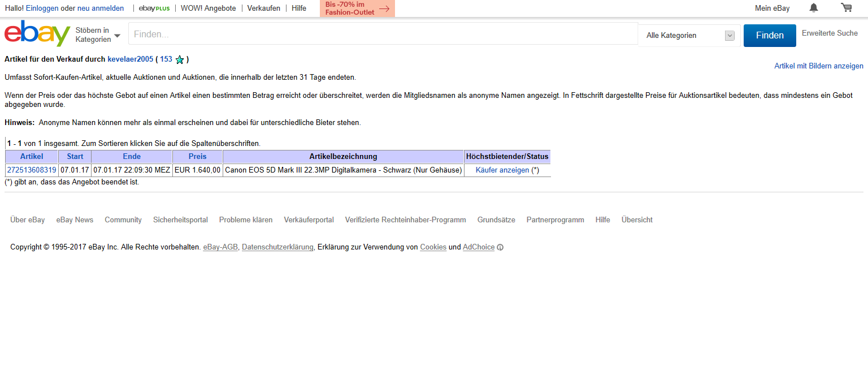Open 'Verifizierte Rechteinhaber-Programm' footer link
868x370 pixels.
[406, 220]
